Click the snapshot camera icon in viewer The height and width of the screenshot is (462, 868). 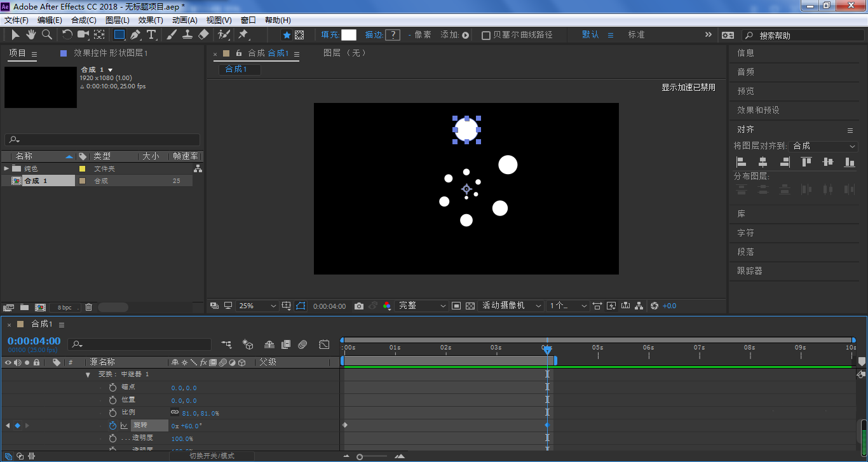point(359,306)
